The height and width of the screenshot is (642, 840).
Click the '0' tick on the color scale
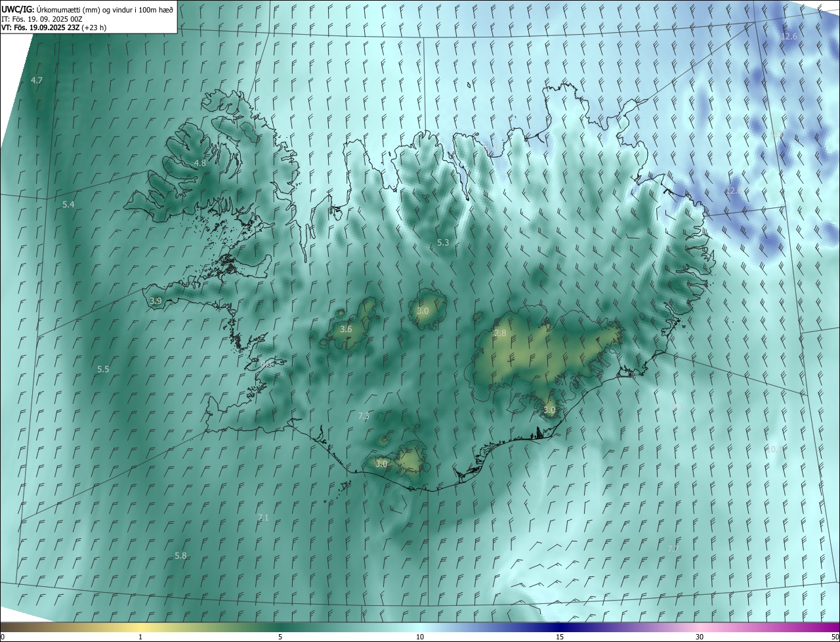(x=3, y=637)
